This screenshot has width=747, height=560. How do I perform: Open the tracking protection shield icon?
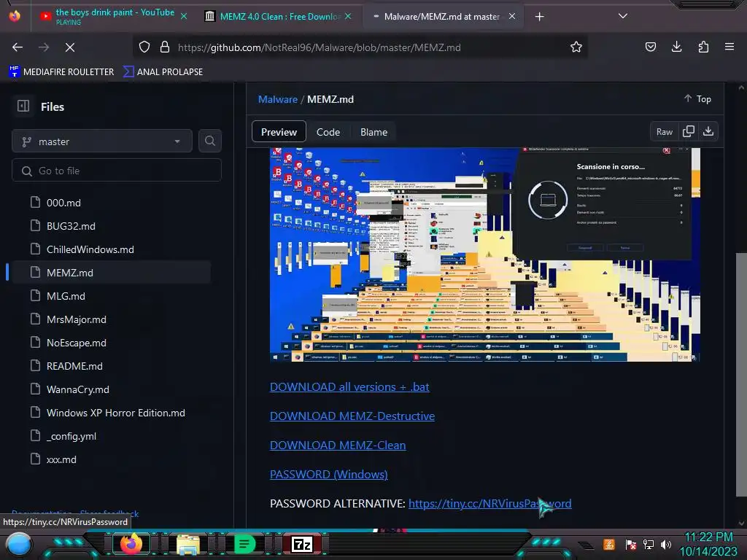[x=144, y=47]
